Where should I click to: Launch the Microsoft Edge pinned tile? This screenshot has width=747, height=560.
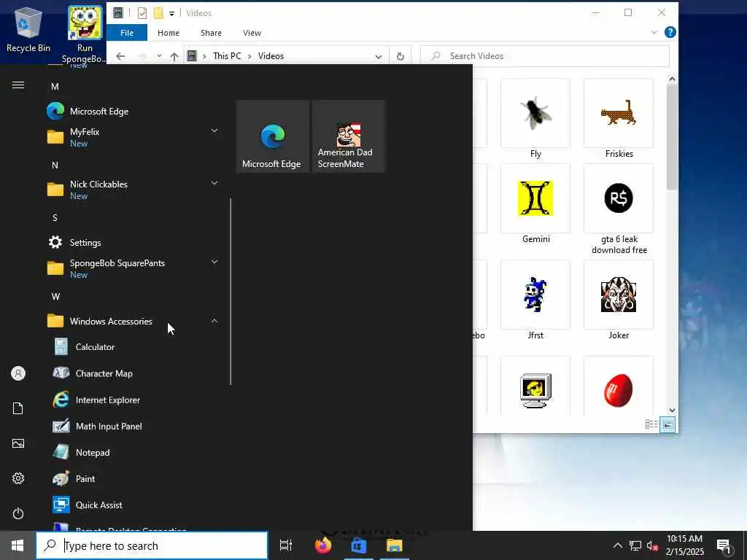273,136
